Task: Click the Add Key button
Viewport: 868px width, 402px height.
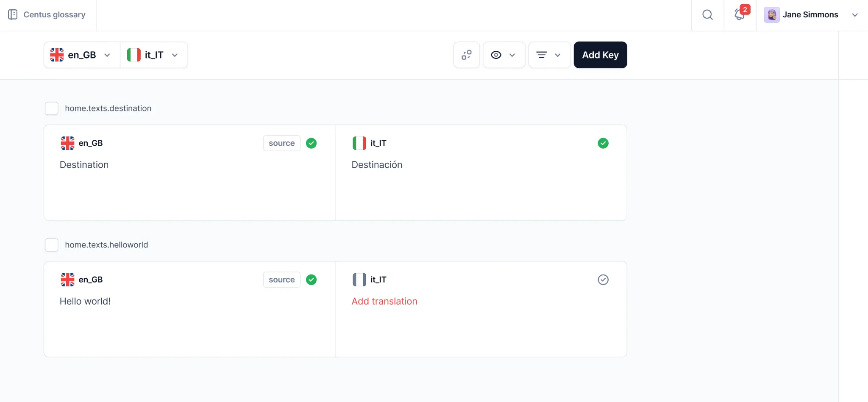Action: (x=600, y=55)
